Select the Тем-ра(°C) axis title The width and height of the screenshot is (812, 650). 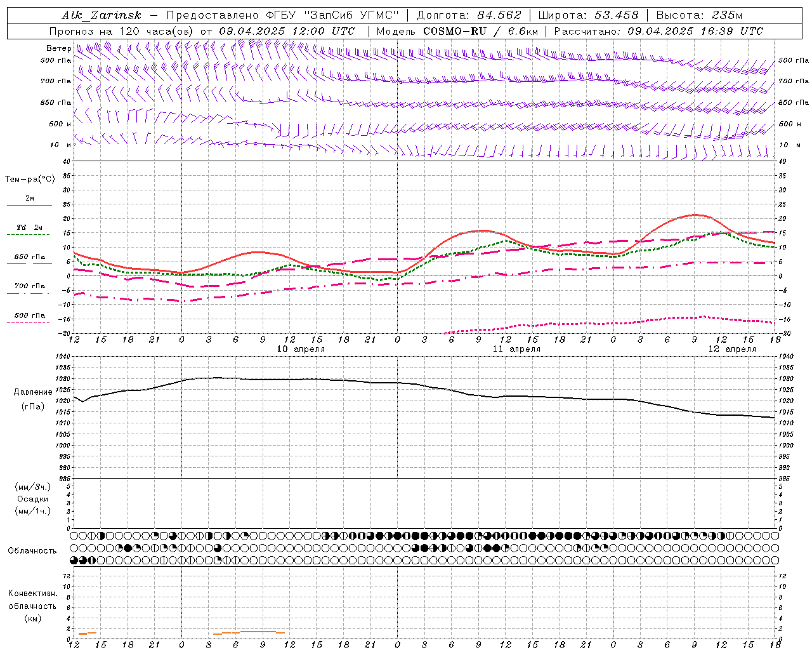click(x=30, y=180)
